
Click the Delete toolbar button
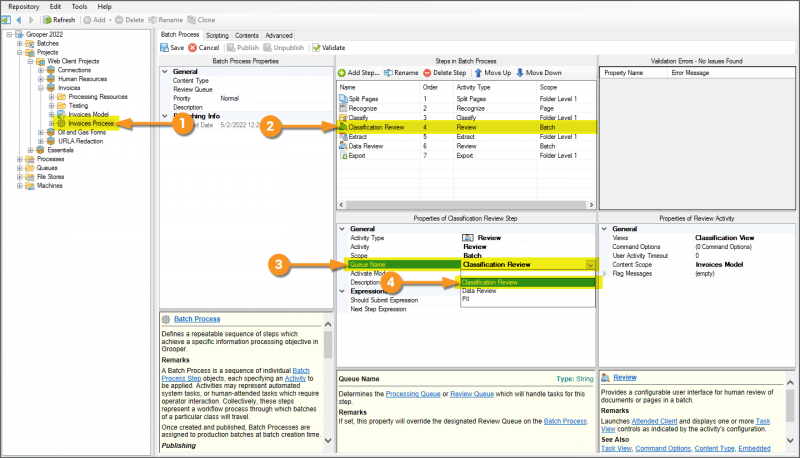[130, 20]
